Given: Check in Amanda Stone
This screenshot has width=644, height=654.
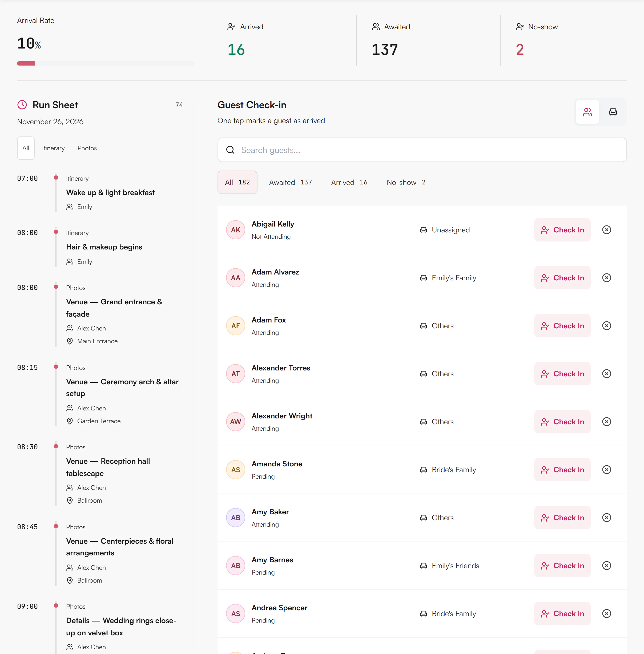Looking at the screenshot, I should (x=562, y=470).
